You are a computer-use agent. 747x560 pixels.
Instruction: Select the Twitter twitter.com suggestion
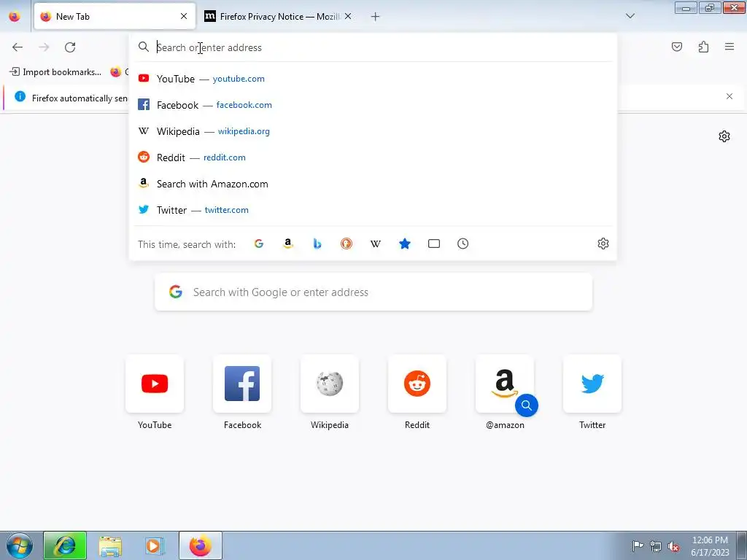click(373, 210)
